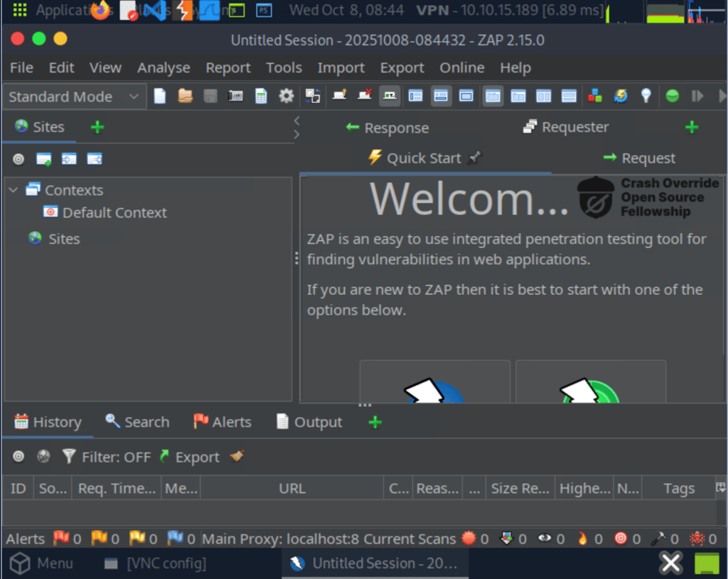
Task: Click the green plus beside the Output tab
Action: click(375, 422)
